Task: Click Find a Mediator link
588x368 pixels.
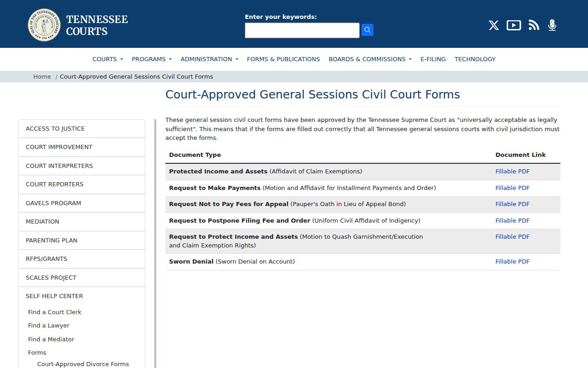Action: pyautogui.click(x=51, y=339)
